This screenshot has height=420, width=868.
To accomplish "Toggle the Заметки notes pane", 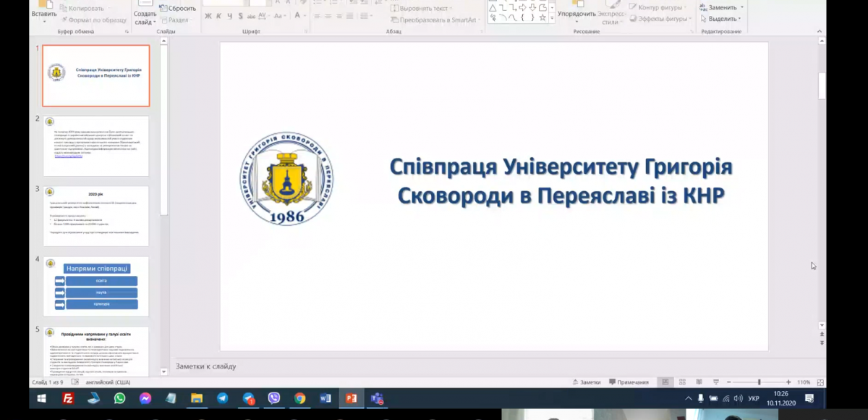I will (585, 382).
